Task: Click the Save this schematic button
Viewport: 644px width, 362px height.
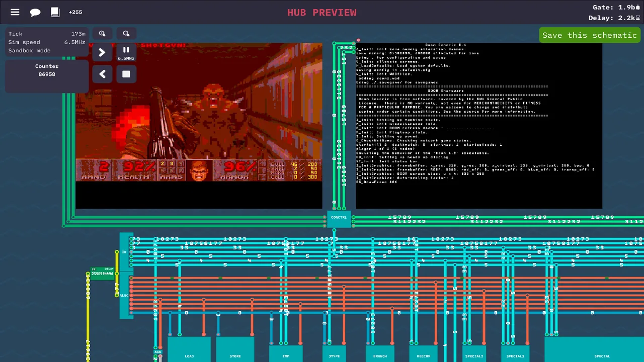Action: (589, 35)
